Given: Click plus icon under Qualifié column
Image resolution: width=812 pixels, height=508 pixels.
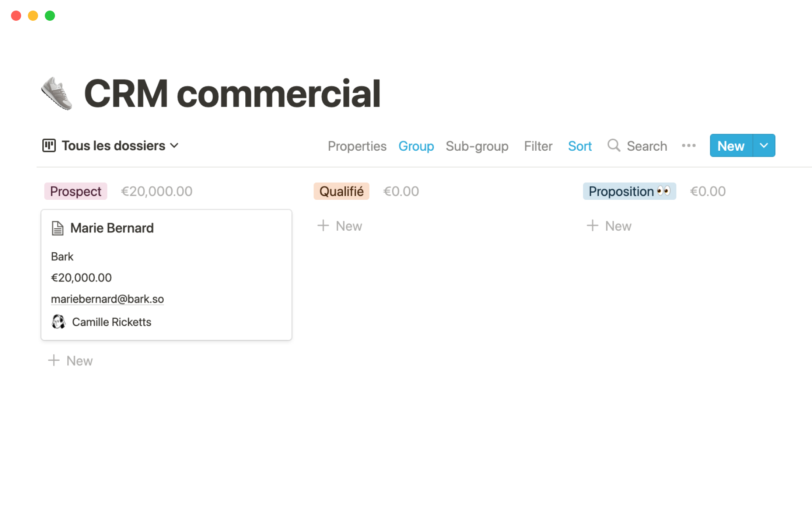Looking at the screenshot, I should pos(323,226).
